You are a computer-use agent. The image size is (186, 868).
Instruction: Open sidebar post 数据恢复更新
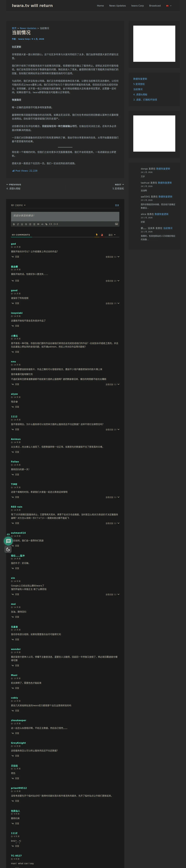tap(140, 79)
